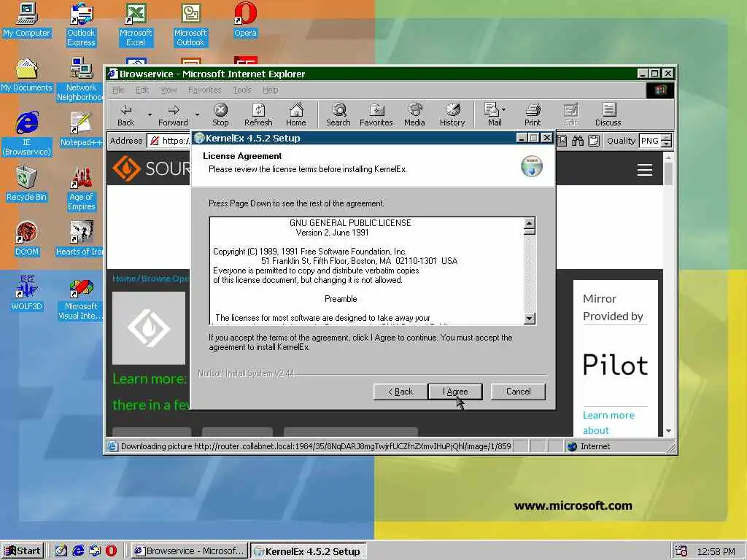Select the Recycle Bin desktop icon
Image resolution: width=747 pixels, height=560 pixels.
(x=26, y=184)
